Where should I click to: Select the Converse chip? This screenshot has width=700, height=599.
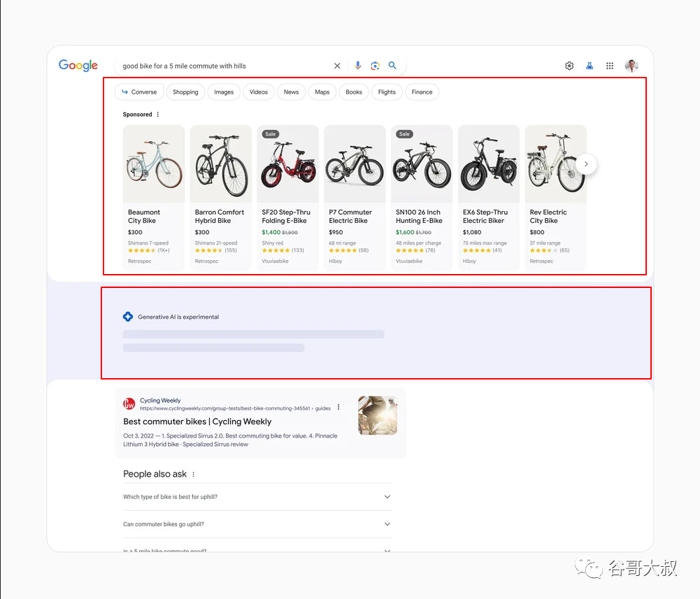pos(139,92)
